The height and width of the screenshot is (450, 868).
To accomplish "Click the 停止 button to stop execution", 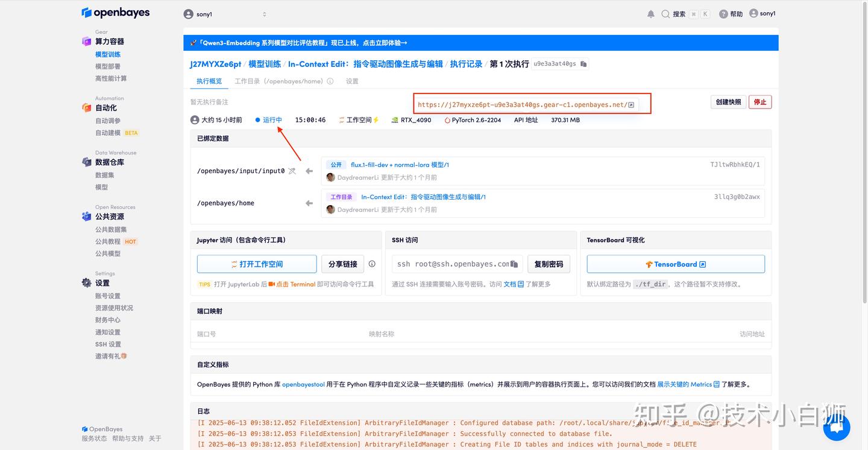I will (x=759, y=102).
